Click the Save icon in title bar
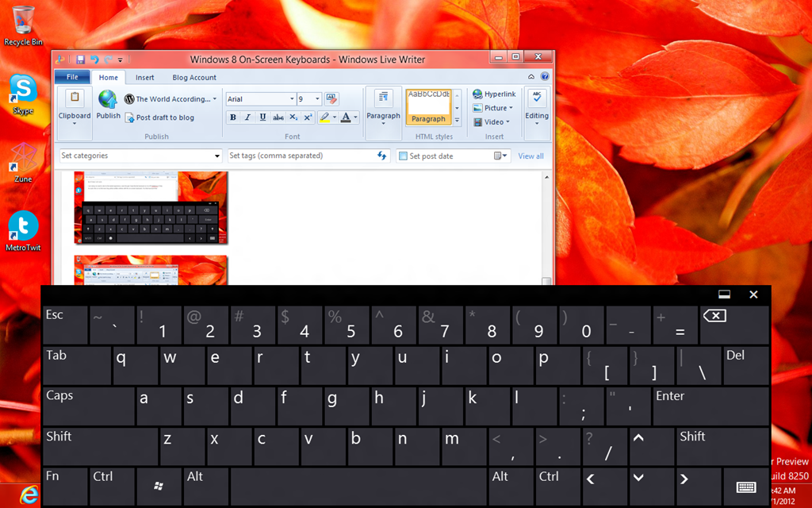 tap(80, 60)
